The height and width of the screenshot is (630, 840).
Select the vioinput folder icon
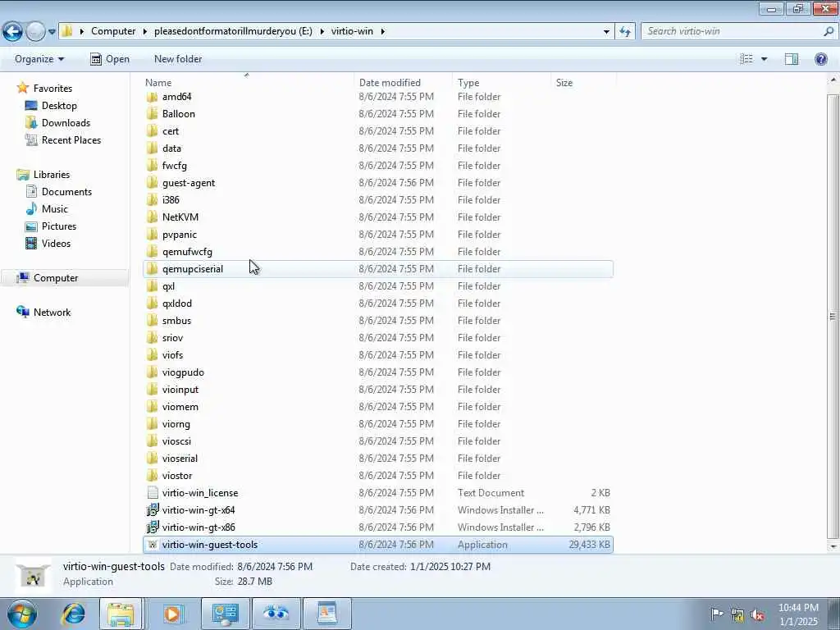point(152,390)
